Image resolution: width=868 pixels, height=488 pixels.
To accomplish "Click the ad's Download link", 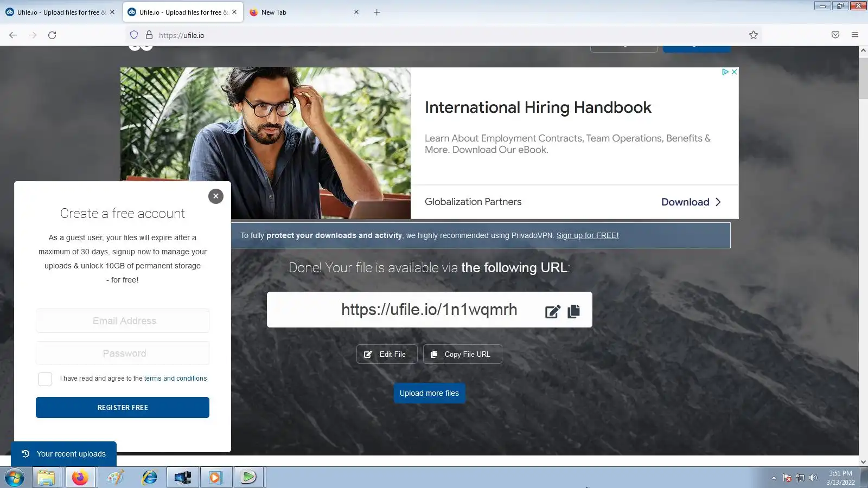I will click(691, 202).
